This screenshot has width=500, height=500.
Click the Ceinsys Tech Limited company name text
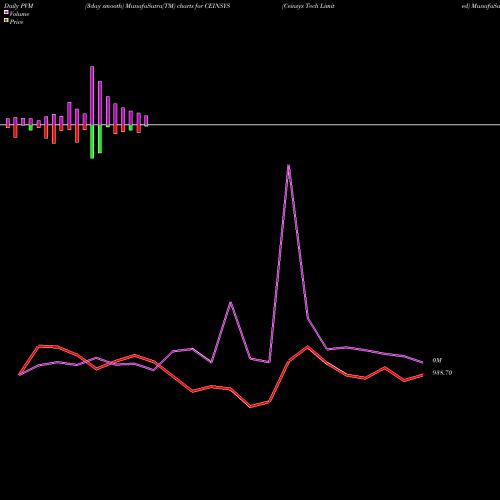pos(308,6)
